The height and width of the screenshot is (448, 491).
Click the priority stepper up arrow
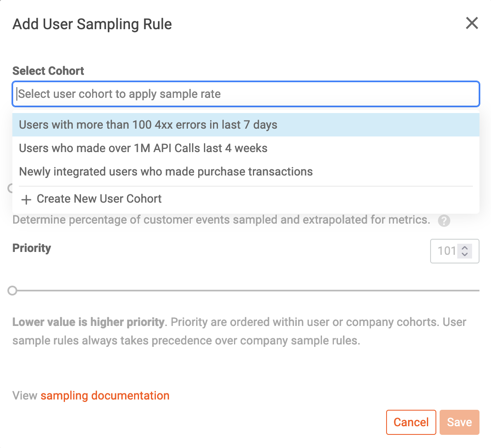(465, 248)
